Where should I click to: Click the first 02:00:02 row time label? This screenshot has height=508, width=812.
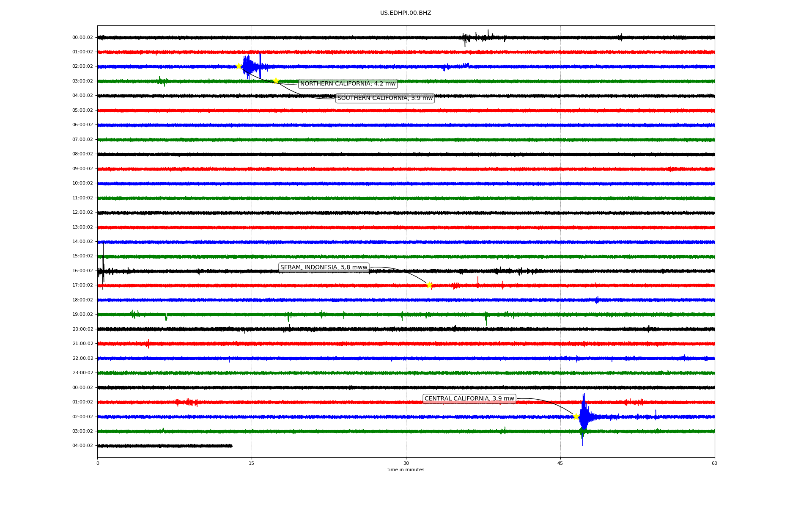82,66
